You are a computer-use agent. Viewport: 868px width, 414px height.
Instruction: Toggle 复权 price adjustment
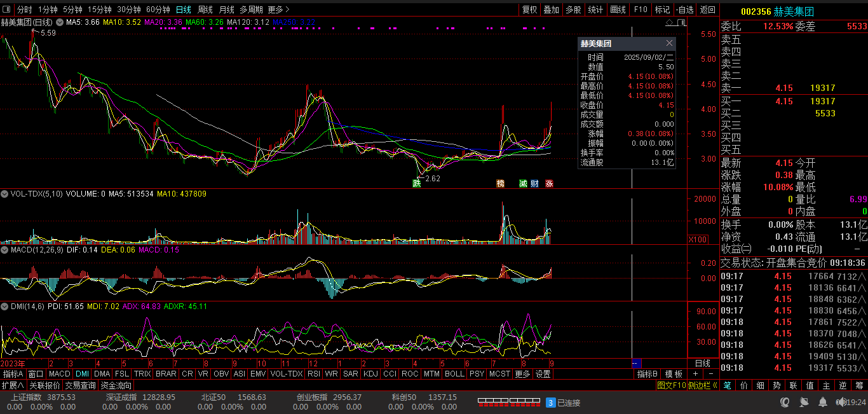coord(529,10)
